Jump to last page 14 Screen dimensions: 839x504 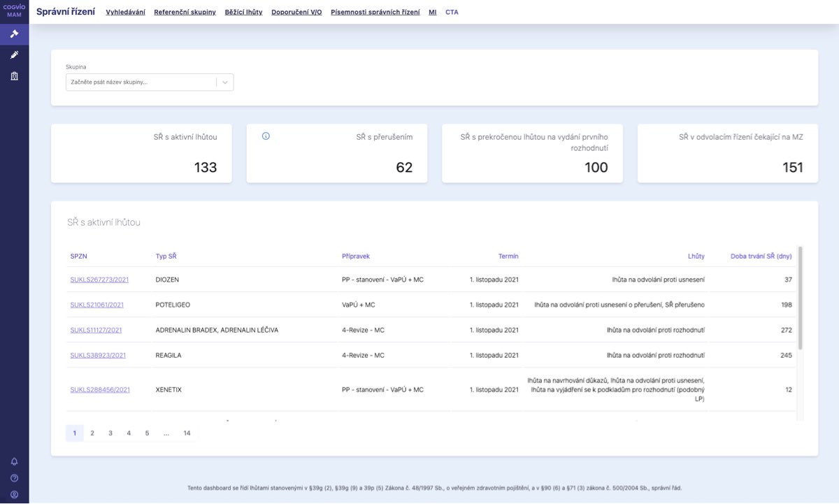coord(187,433)
